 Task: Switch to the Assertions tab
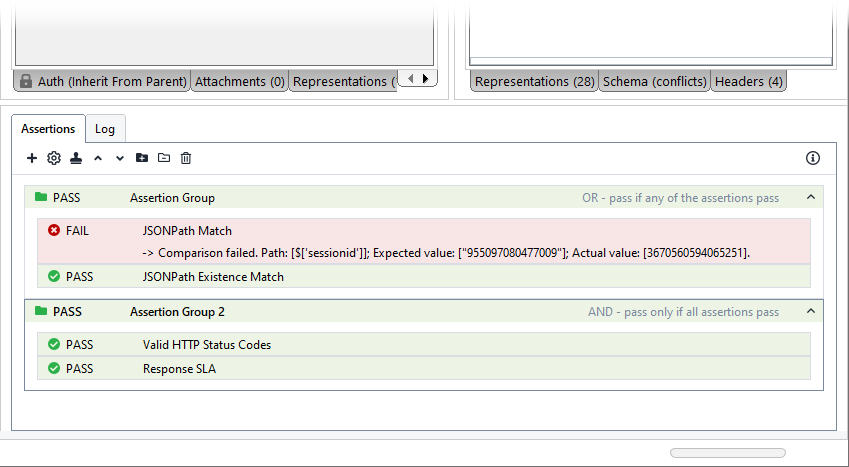tap(48, 129)
